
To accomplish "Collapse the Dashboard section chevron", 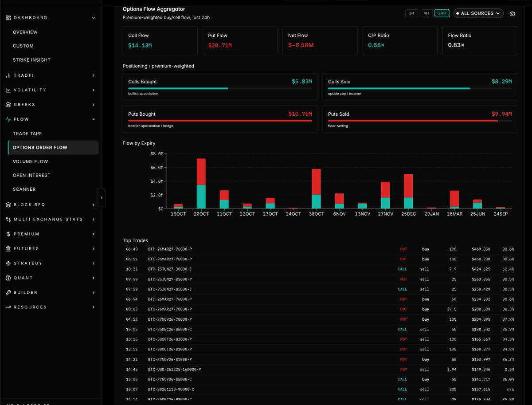I will (93, 18).
